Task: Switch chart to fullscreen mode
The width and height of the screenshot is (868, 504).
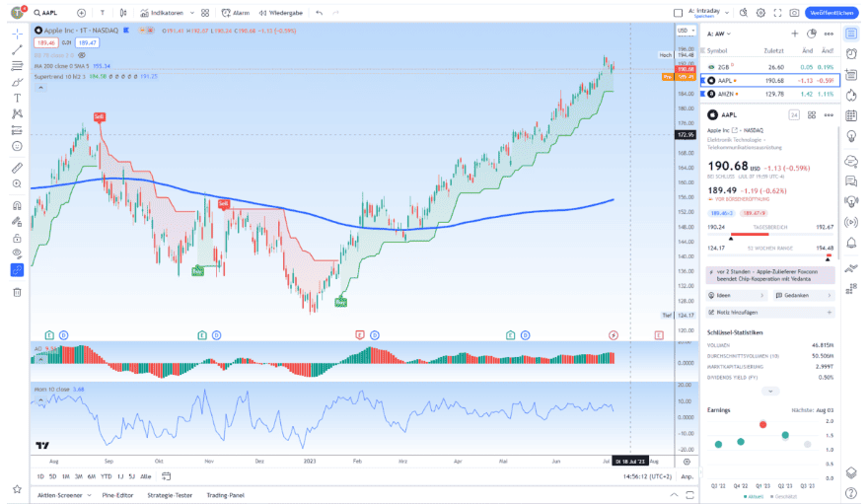Action: [x=778, y=13]
